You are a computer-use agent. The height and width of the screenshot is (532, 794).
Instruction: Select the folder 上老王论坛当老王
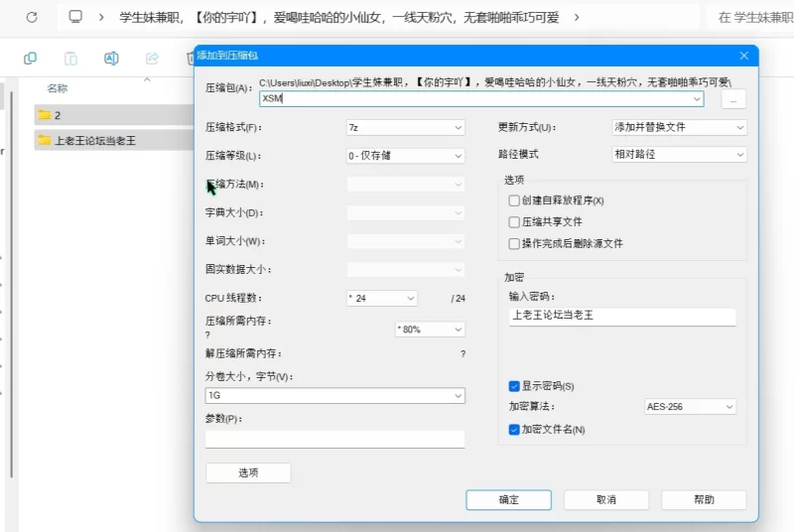click(114, 140)
